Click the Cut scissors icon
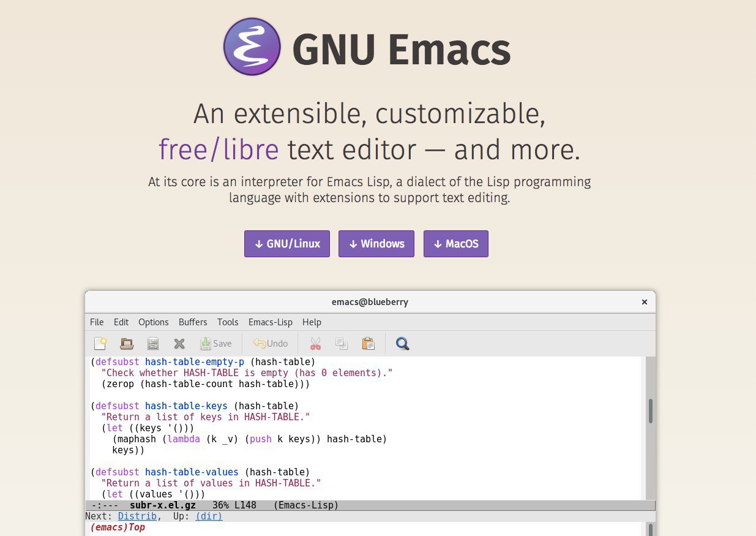The width and height of the screenshot is (756, 536). (315, 344)
